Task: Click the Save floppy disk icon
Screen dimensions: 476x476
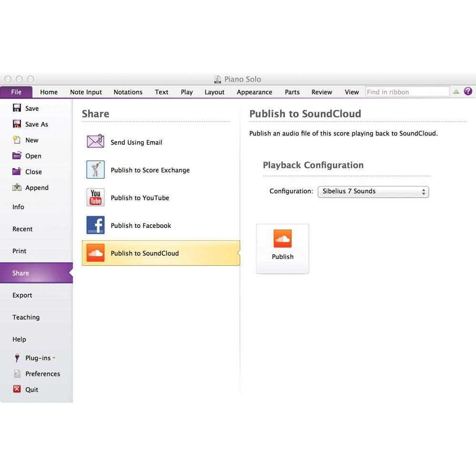Action: [17, 108]
